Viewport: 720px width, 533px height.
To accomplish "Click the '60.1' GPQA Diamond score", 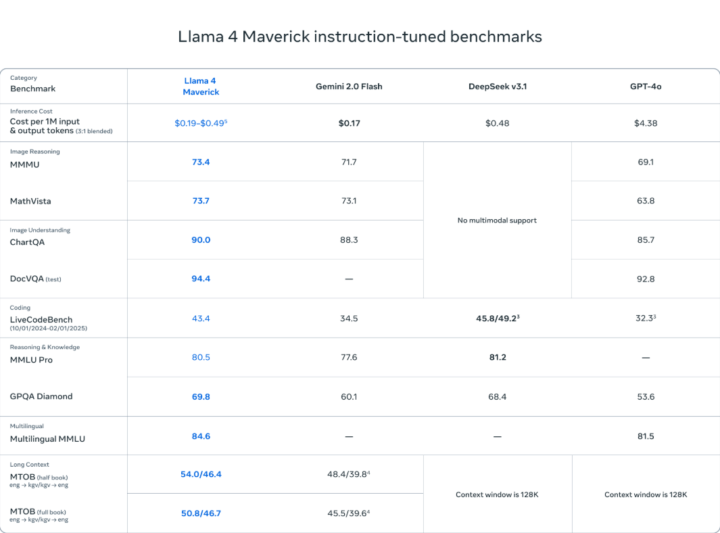I will click(x=349, y=397).
